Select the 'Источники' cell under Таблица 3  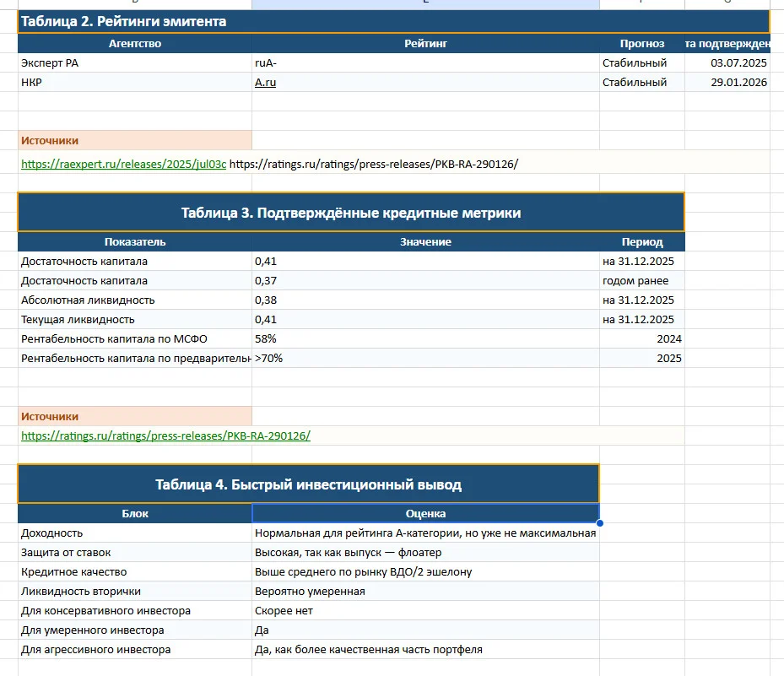click(x=135, y=417)
